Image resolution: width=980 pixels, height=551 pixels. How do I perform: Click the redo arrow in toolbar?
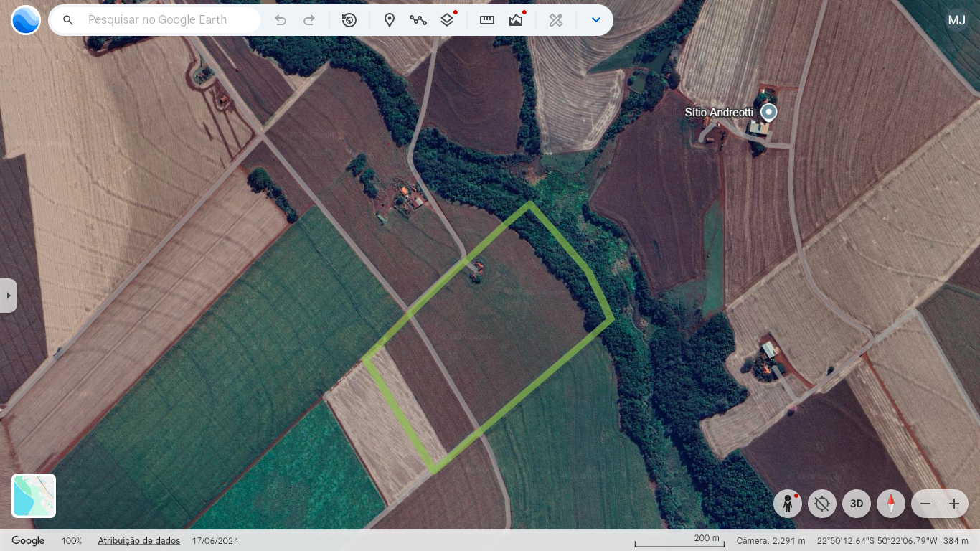click(x=309, y=20)
